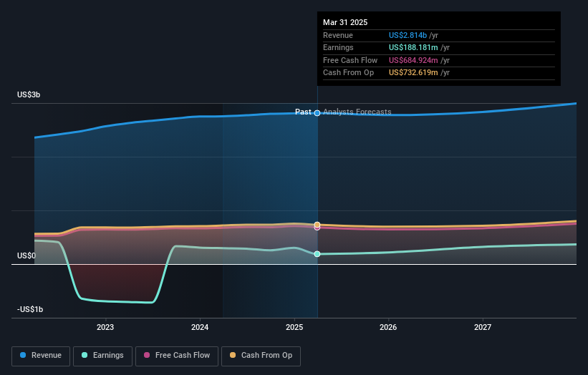Screen dimensions: 588x375
Task: Toggle the Earnings legend button
Action: [102, 356]
